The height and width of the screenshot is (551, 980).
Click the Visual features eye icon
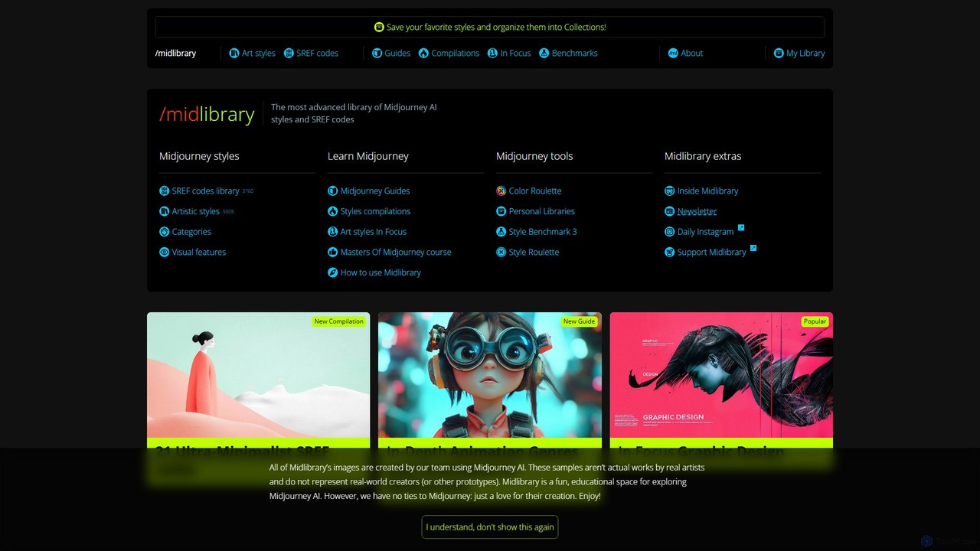point(164,252)
